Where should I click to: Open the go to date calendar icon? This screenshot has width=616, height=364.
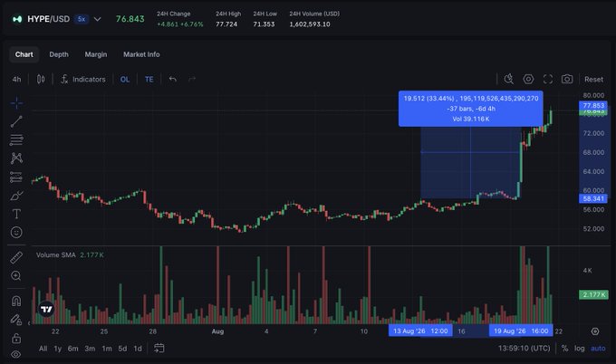(159, 348)
